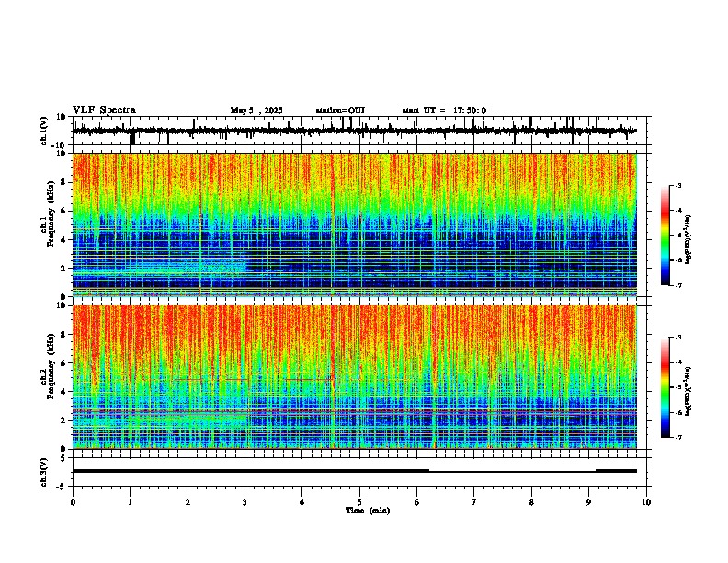
Task: Click the ch.3 axis "-5" tick label
Action: (63, 487)
